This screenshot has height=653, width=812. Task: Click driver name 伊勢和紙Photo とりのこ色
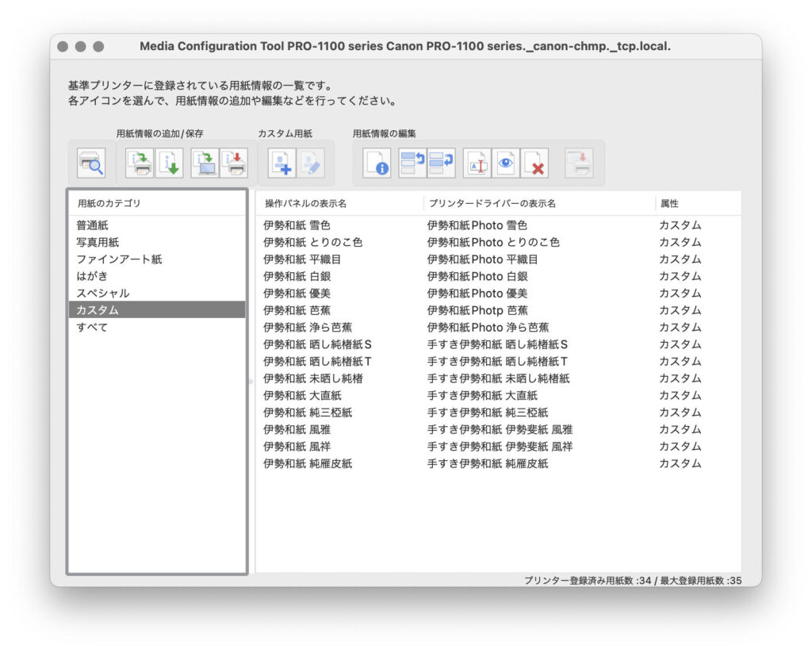[493, 242]
